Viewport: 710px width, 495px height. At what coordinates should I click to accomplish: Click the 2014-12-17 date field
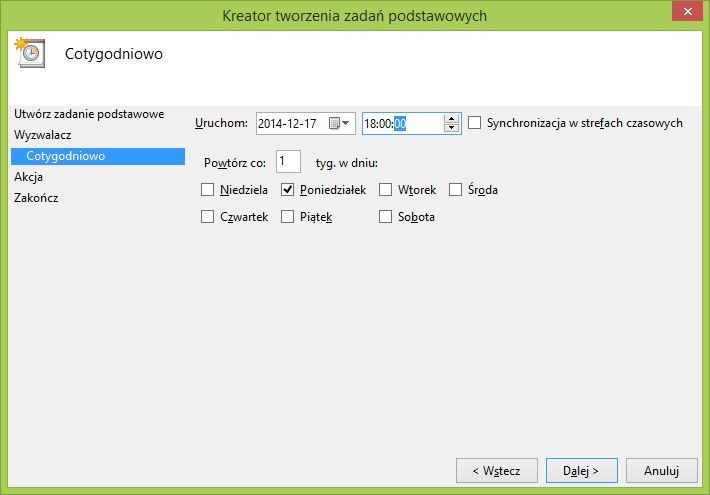pos(306,123)
